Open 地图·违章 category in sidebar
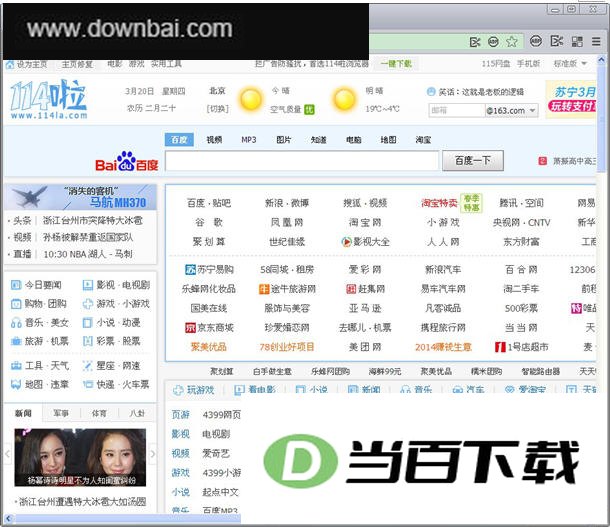This screenshot has width=610, height=527. coord(40,385)
